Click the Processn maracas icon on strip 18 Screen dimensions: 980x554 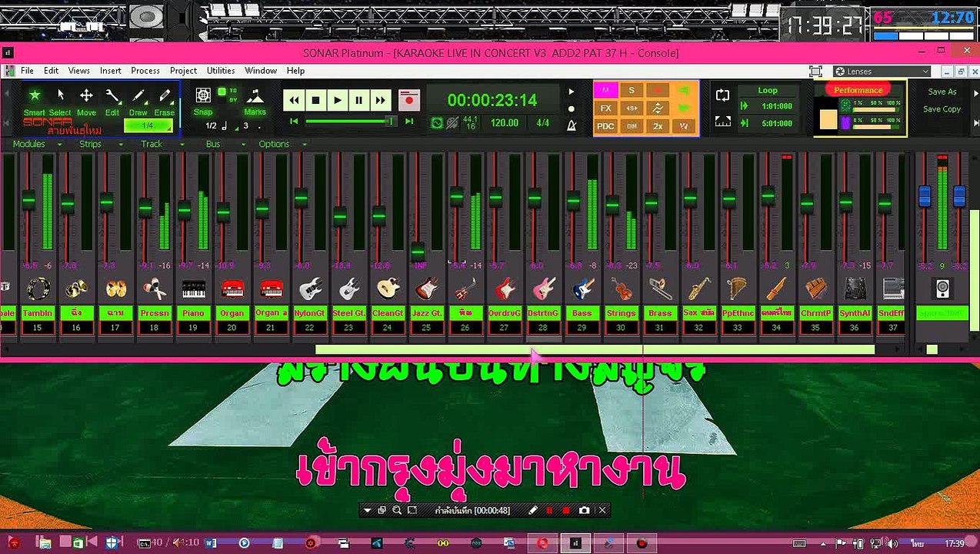pos(155,289)
